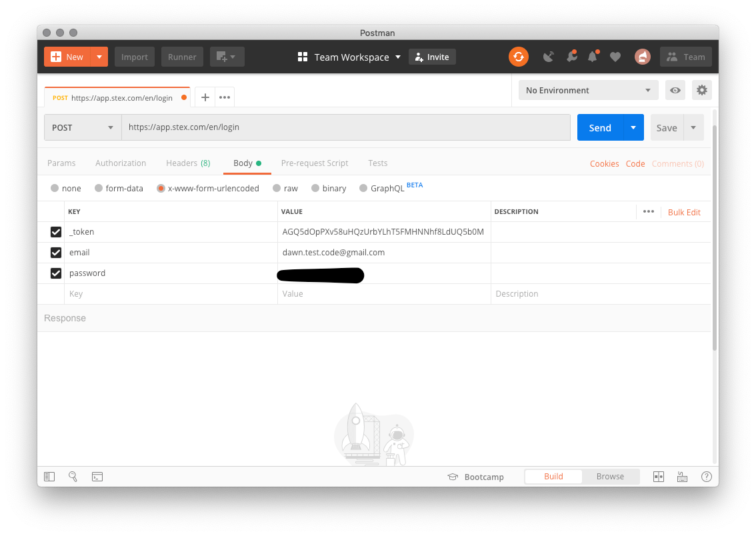The height and width of the screenshot is (536, 756).
Task: Open the user avatar menu
Action: point(642,57)
